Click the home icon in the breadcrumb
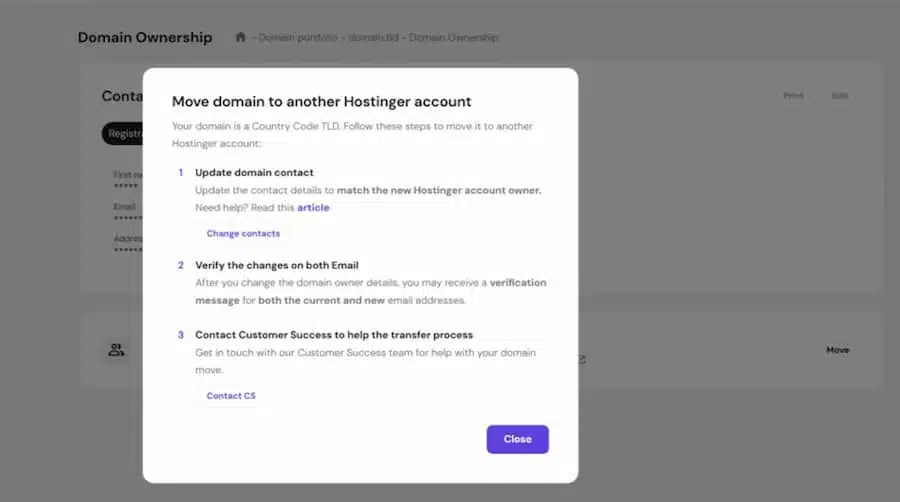 tap(240, 38)
